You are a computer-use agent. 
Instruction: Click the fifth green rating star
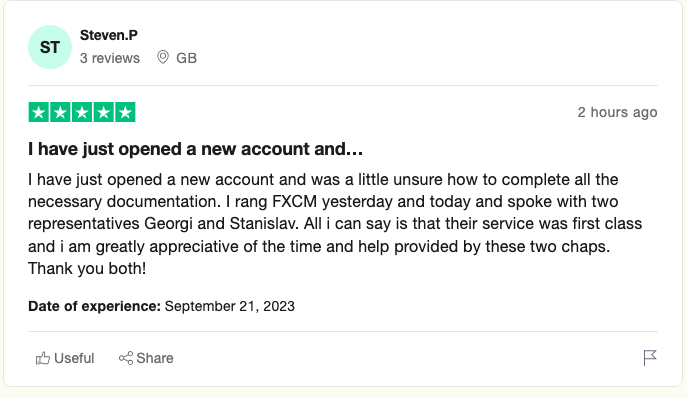tap(125, 112)
